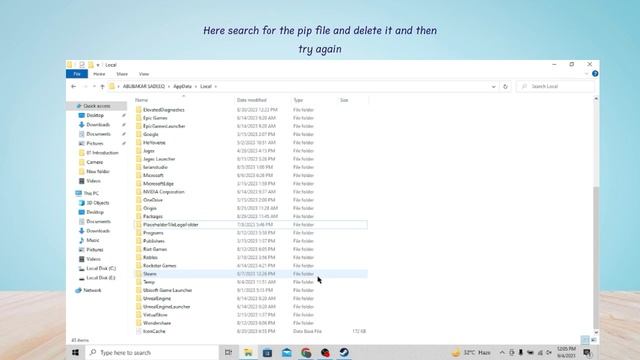This screenshot has width=640, height=360.
Task: Select the Wondershare folder row
Action: click(251, 323)
